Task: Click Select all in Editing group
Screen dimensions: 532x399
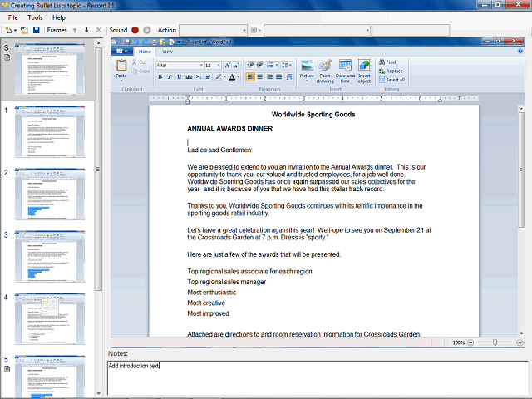Action: (x=392, y=80)
